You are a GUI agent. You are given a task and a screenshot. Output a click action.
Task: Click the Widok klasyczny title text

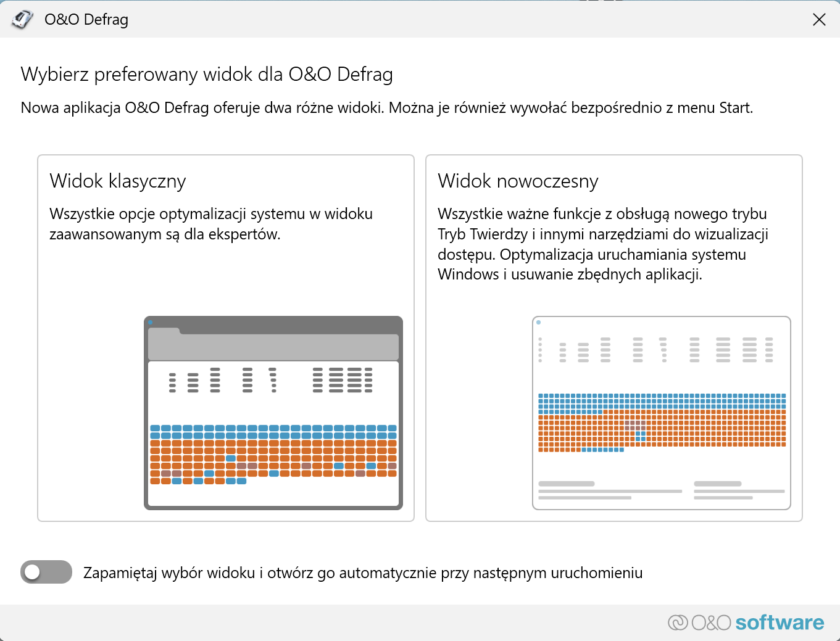point(118,181)
